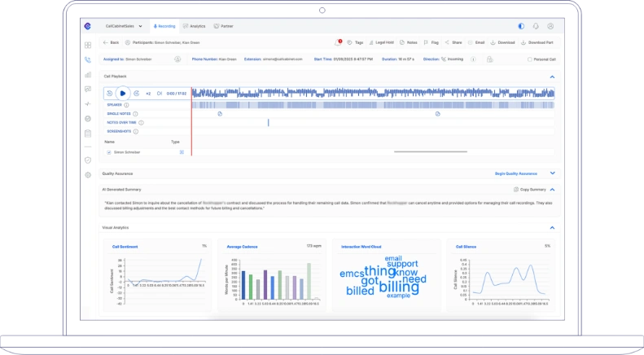Image resolution: width=644 pixels, height=355 pixels.
Task: Click the lock icon in call details
Action: click(x=489, y=59)
